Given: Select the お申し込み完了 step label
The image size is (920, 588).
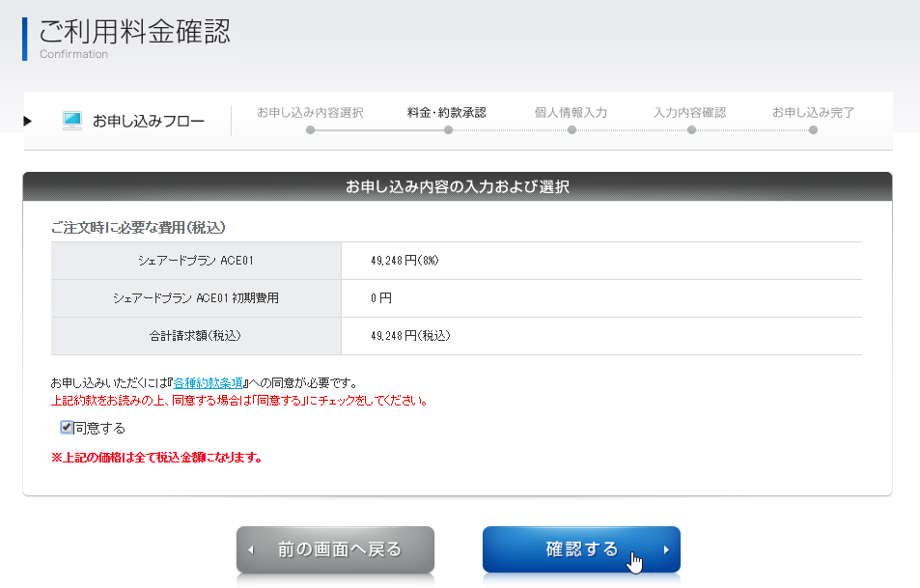Looking at the screenshot, I should [813, 112].
